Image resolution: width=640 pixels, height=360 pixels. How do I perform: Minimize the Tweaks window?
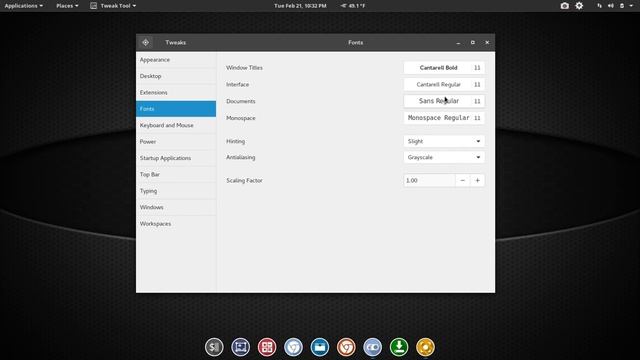[x=458, y=42]
